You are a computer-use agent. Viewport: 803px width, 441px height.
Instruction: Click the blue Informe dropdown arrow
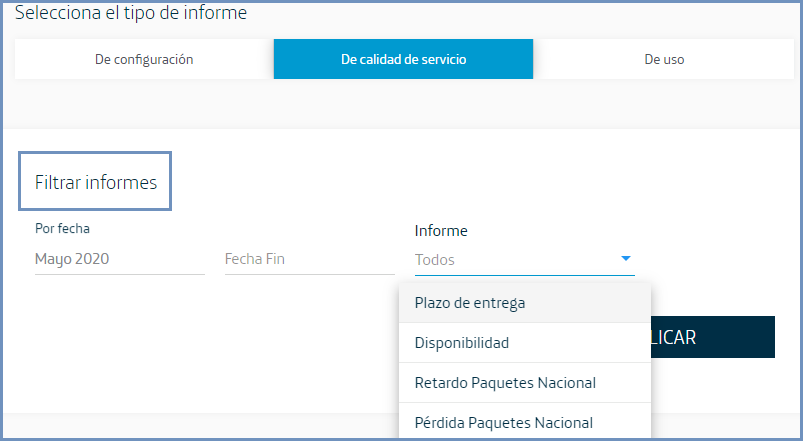626,259
